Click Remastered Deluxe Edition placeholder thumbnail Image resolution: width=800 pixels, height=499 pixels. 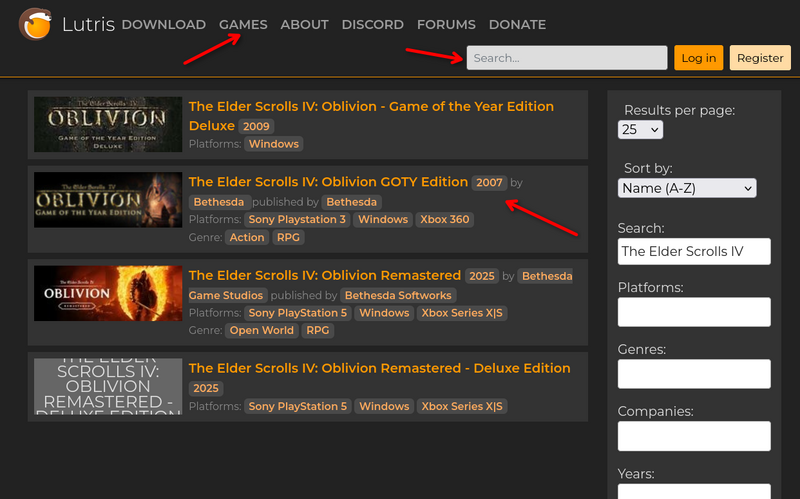(x=108, y=386)
